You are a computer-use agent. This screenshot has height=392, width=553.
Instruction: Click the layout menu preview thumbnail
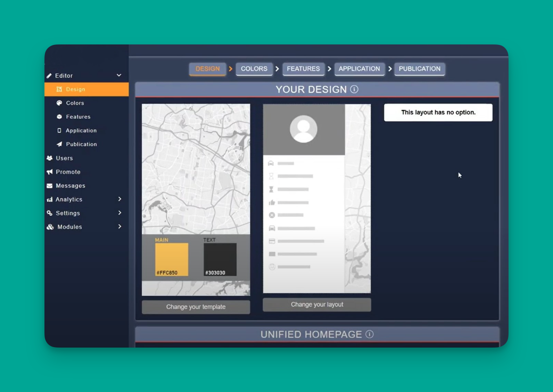pyautogui.click(x=317, y=198)
